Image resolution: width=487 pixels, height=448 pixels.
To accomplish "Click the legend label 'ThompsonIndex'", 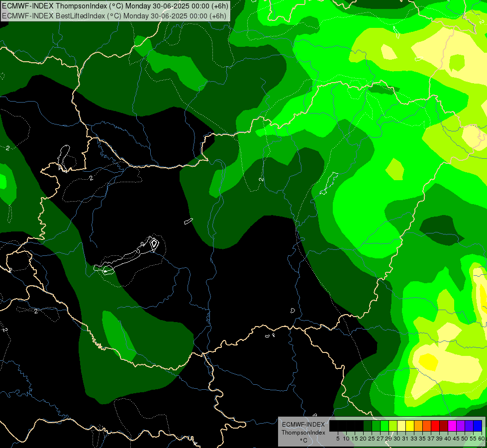I will (x=303, y=433).
